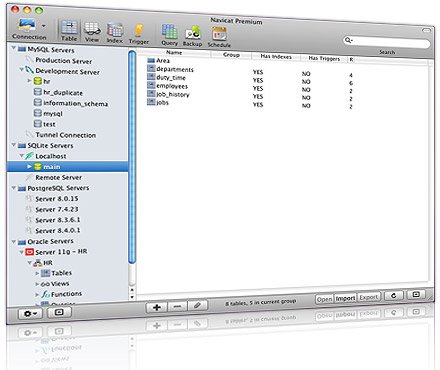Select Server 8.3.6.1 connection
The image size is (440, 370).
(57, 220)
